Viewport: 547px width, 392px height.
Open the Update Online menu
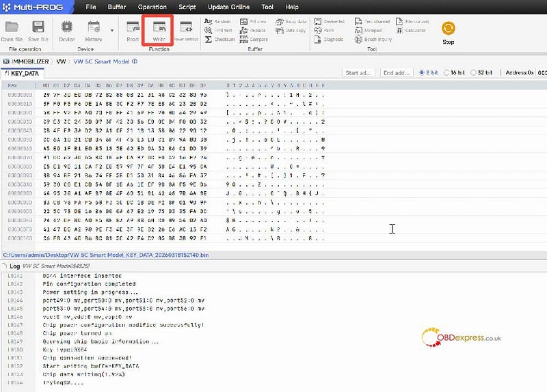click(x=228, y=7)
